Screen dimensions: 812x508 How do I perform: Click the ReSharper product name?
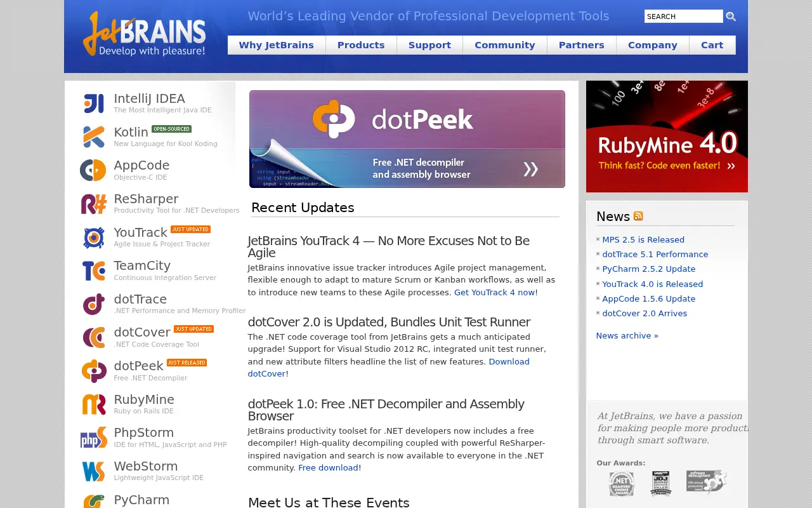click(146, 199)
